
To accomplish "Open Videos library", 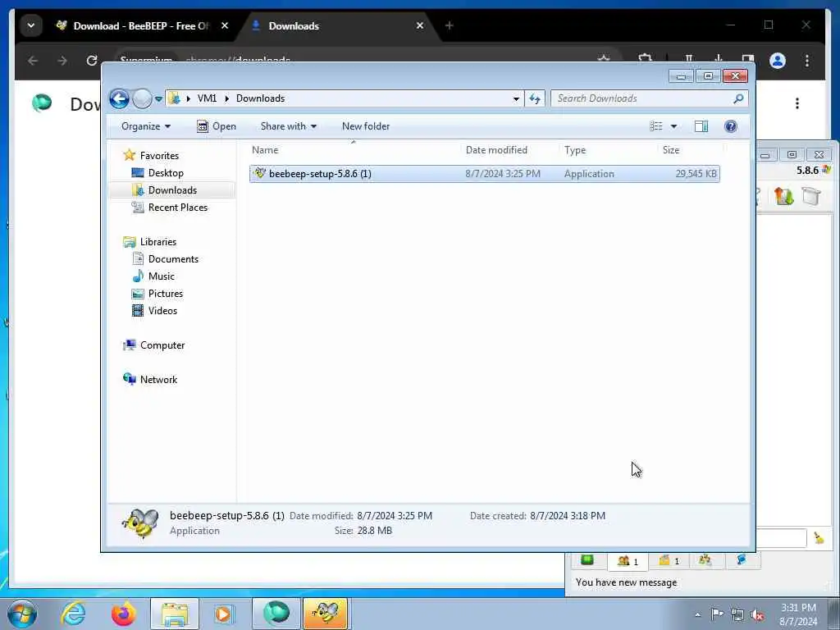I will coord(162,311).
